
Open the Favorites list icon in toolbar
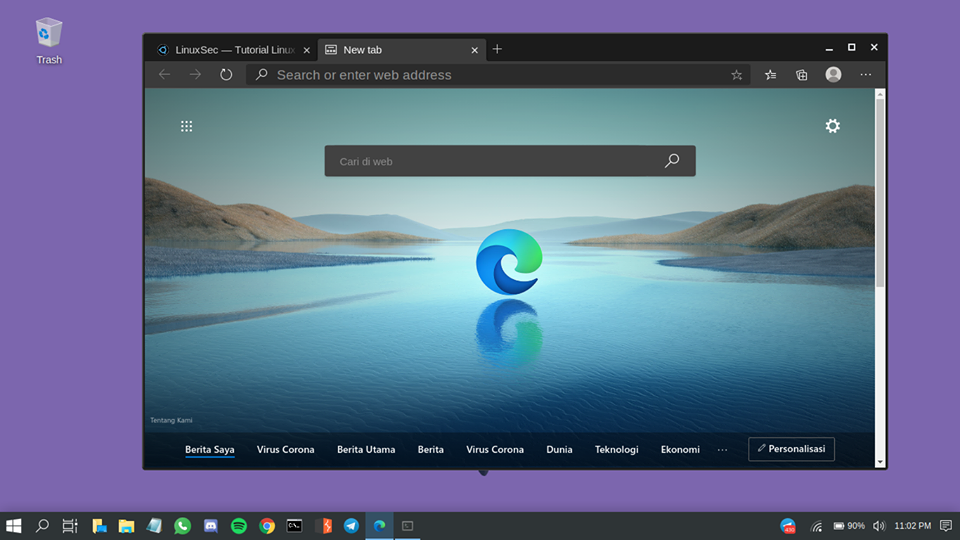[770, 75]
